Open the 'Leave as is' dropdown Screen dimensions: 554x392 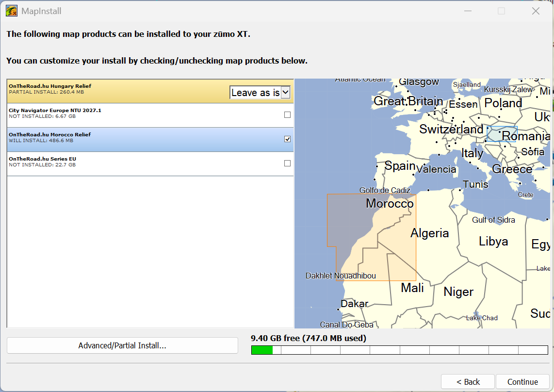tap(260, 93)
